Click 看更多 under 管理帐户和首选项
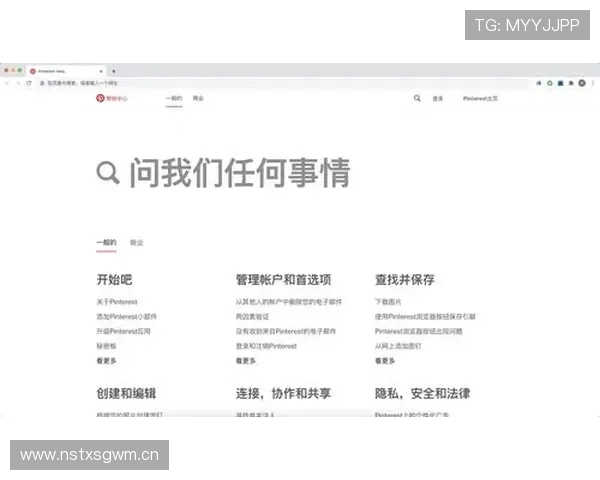 pyautogui.click(x=246, y=361)
